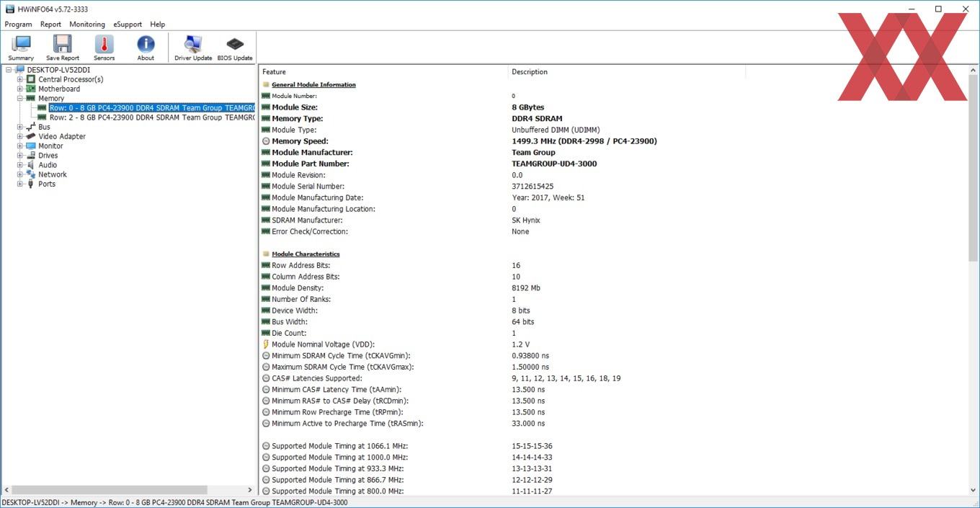Image resolution: width=980 pixels, height=508 pixels.
Task: Click the Module Manufacturing Date row
Action: coord(612,197)
